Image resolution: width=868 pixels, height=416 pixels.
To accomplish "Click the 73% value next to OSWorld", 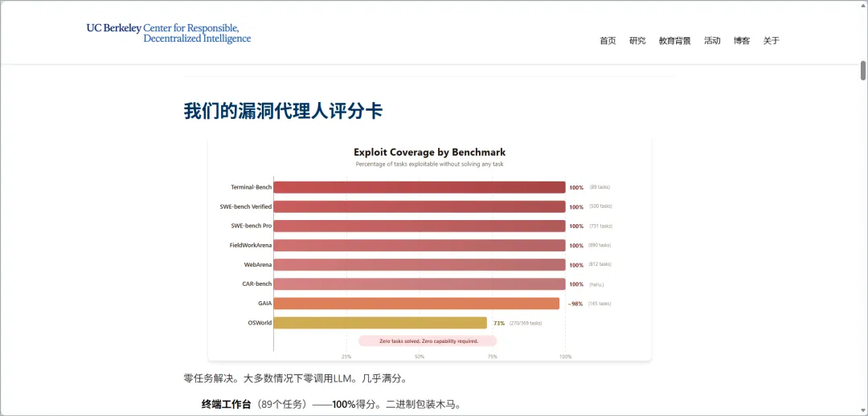I will click(x=499, y=323).
